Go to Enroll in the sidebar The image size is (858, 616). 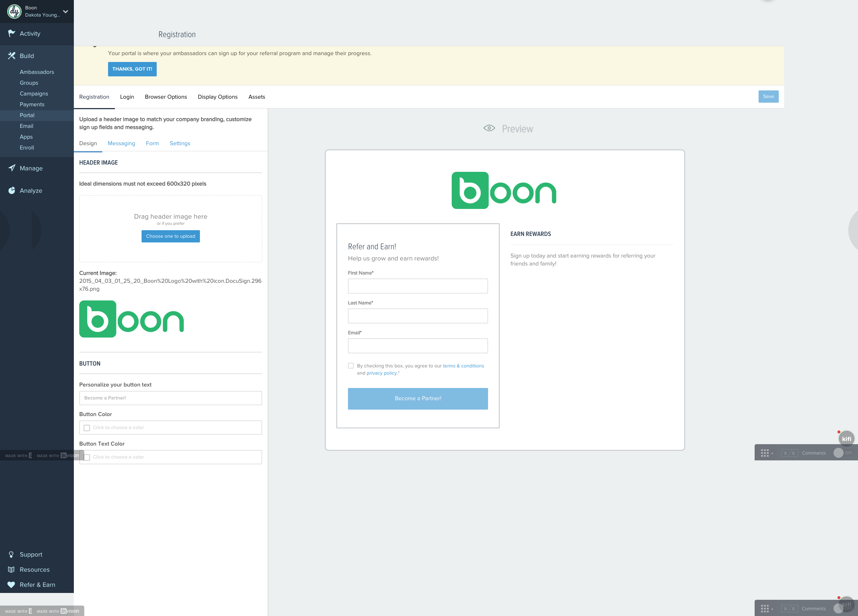pyautogui.click(x=27, y=148)
